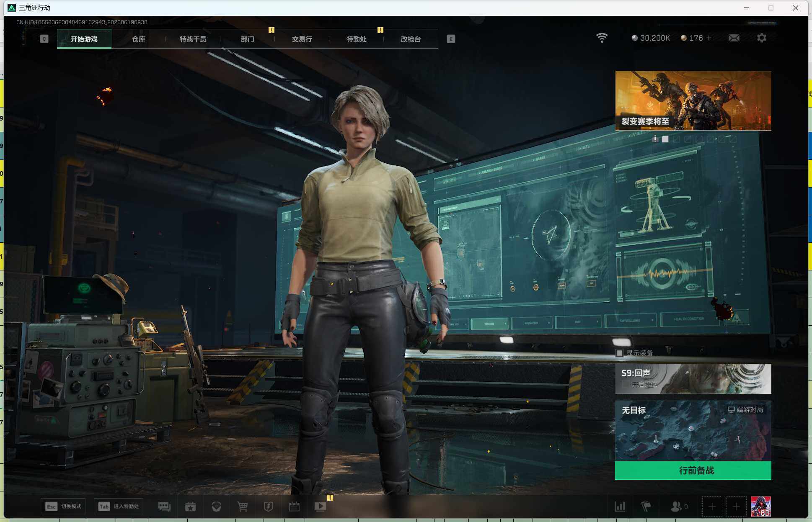
Task: Open the chat messages icon
Action: click(x=164, y=507)
